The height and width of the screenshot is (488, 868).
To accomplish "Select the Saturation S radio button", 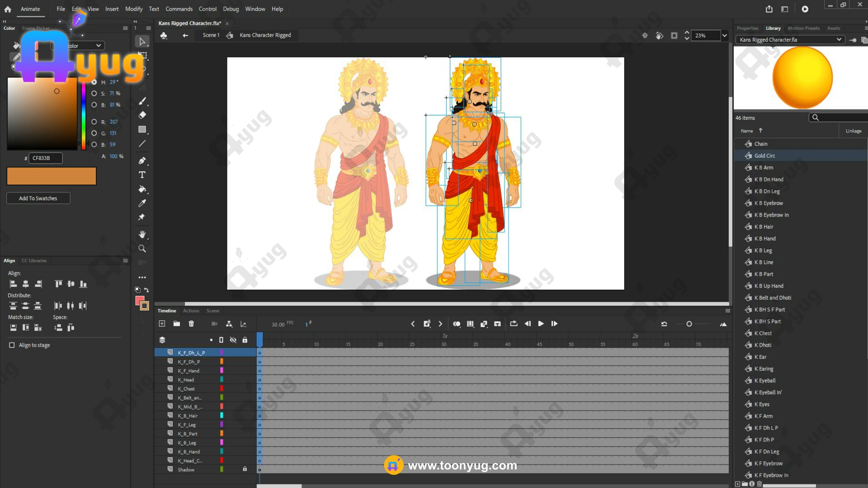I will coord(94,94).
